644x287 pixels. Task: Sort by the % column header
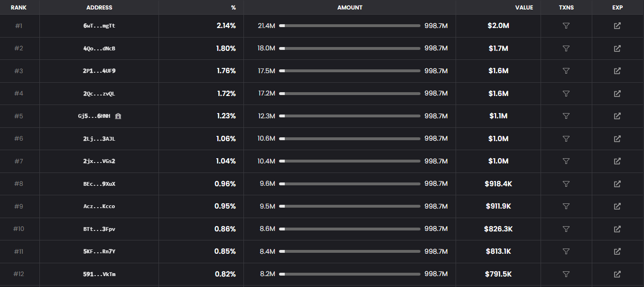point(233,8)
